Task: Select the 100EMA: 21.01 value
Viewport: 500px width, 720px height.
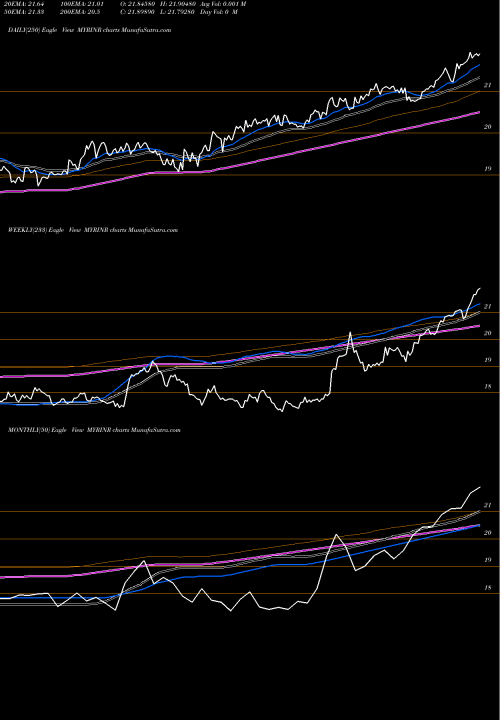Action: (x=83, y=4)
